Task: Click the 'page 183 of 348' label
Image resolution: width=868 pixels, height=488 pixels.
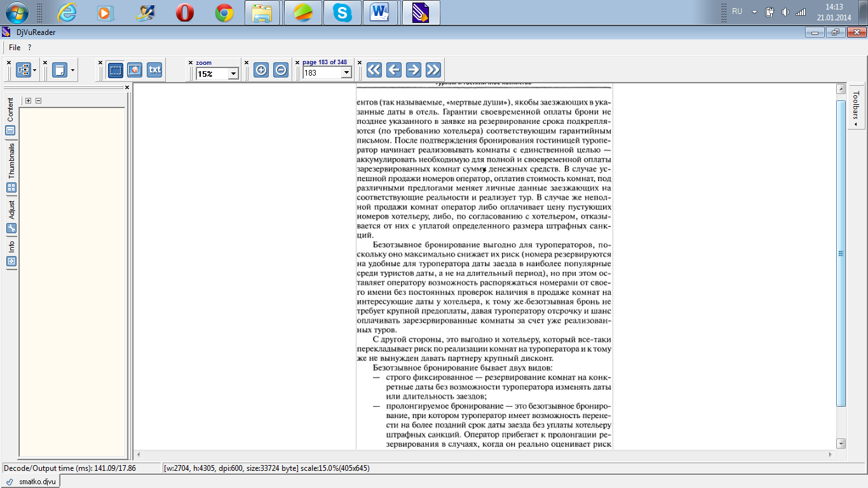Action: pos(325,62)
